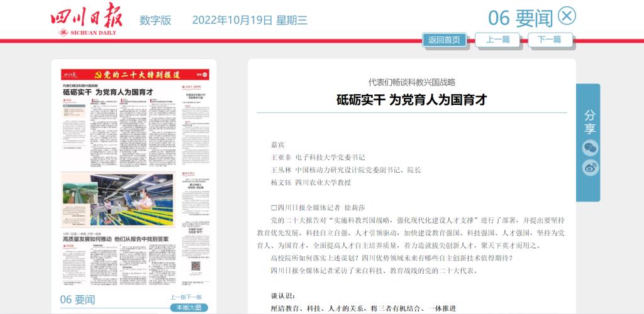The height and width of the screenshot is (314, 644).
Task: Go to previous article with 上一篇
Action: tap(497, 40)
